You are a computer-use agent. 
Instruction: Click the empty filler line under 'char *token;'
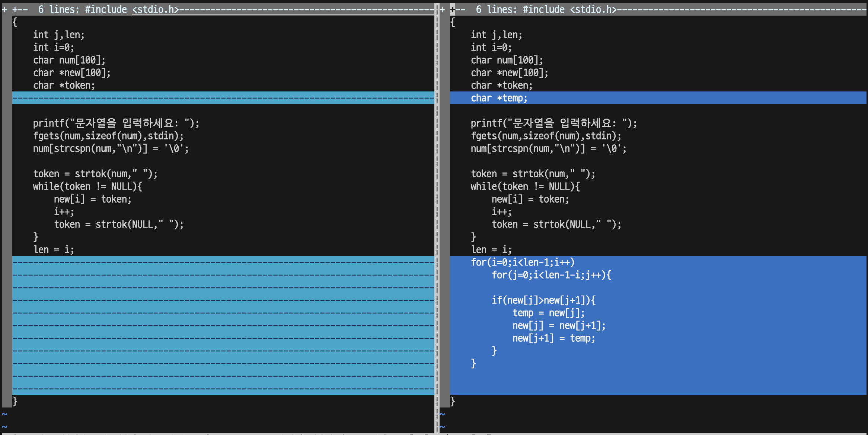(223, 98)
